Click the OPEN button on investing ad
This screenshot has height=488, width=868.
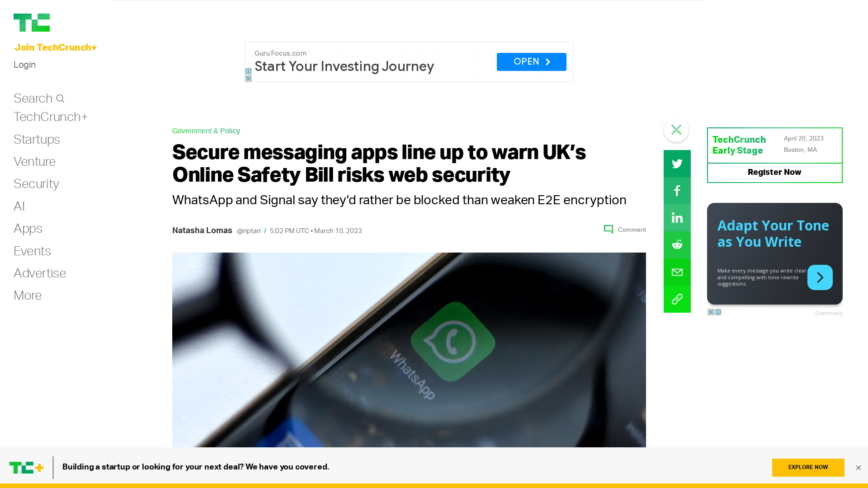531,62
